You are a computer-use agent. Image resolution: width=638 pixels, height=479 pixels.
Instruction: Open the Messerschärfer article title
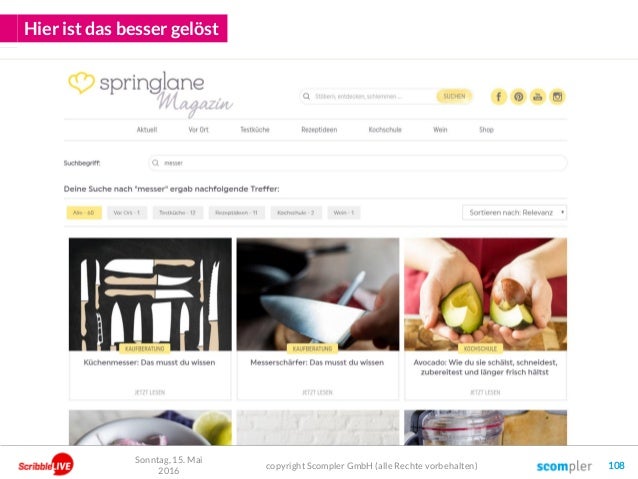point(317,362)
